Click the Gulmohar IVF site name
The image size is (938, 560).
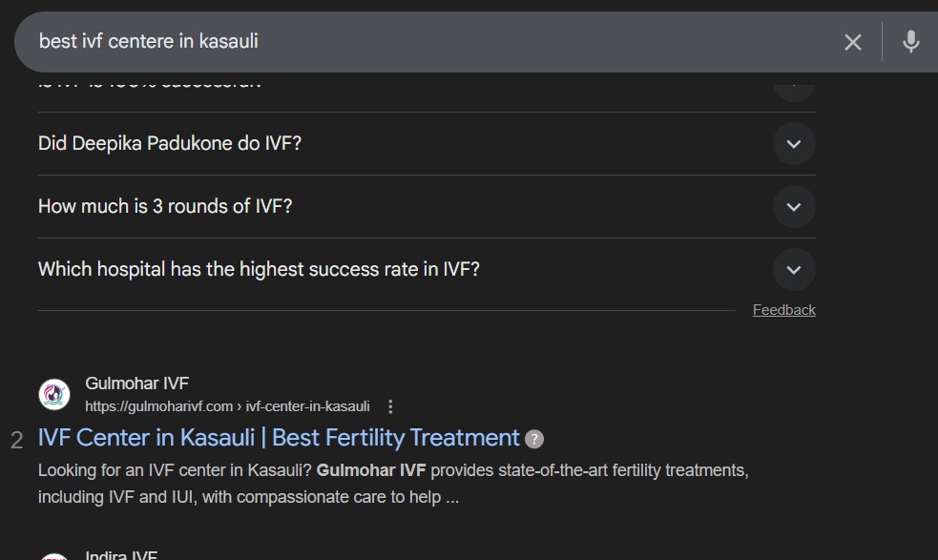point(137,384)
